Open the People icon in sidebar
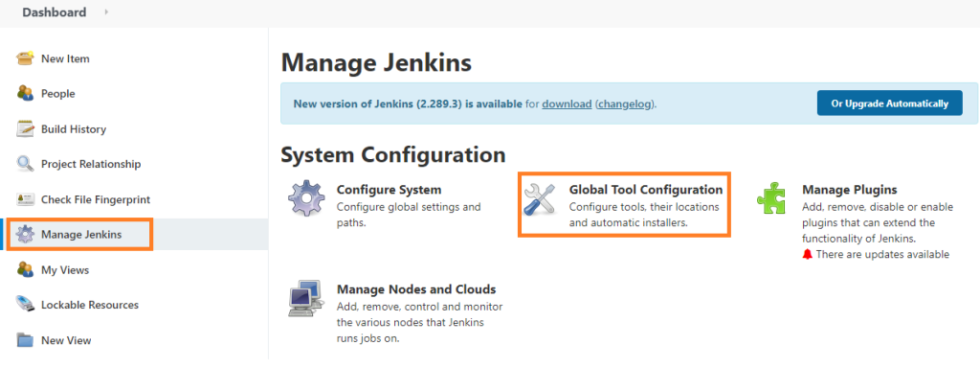The width and height of the screenshot is (980, 368). coord(25,94)
